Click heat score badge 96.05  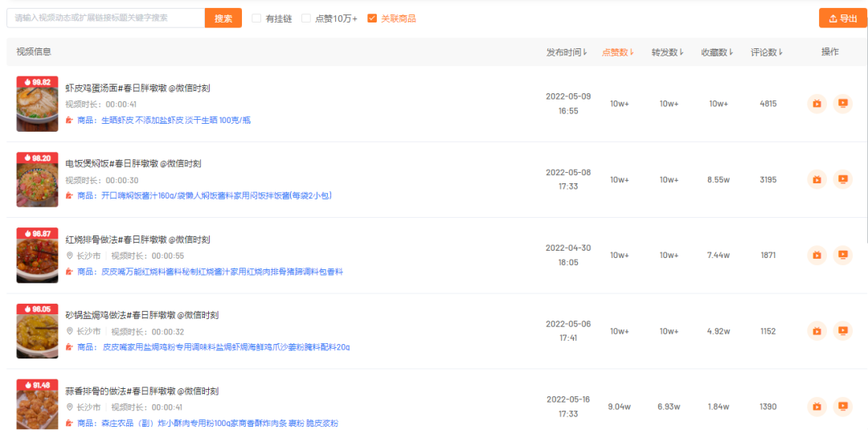tap(37, 309)
